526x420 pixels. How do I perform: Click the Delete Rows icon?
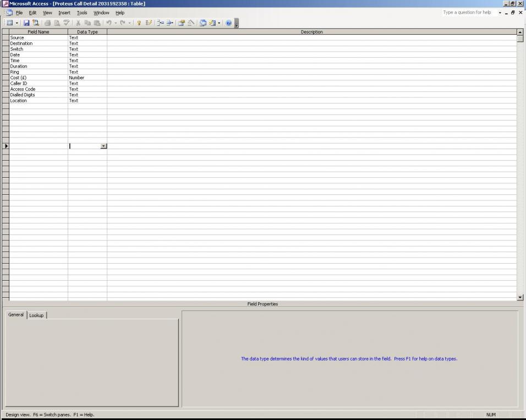tap(170, 23)
